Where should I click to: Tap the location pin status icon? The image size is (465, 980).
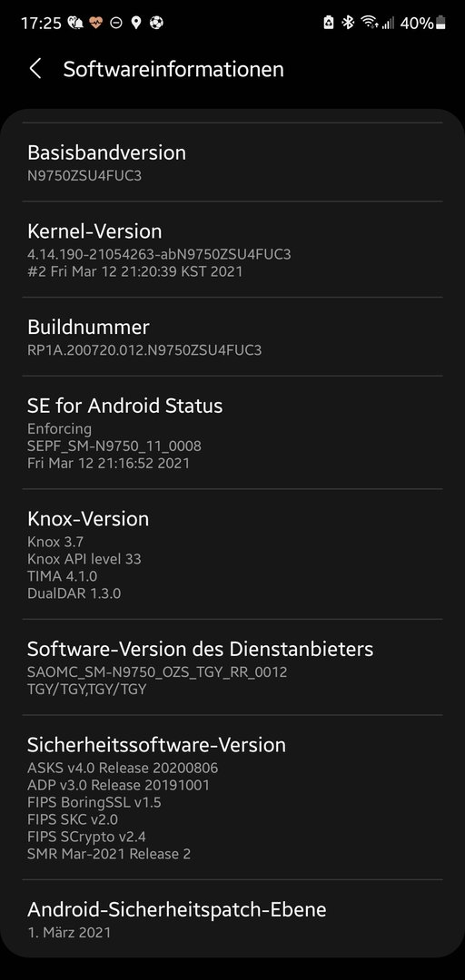click(x=136, y=23)
